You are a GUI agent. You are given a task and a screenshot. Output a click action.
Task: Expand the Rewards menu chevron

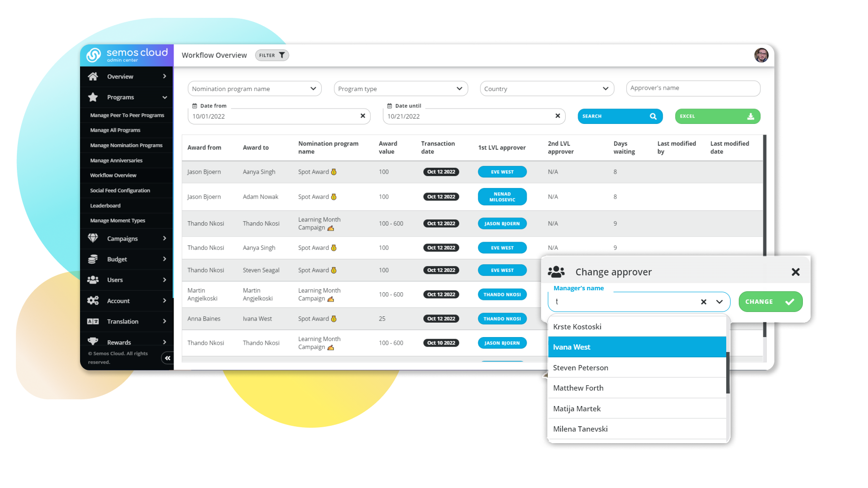coord(164,342)
